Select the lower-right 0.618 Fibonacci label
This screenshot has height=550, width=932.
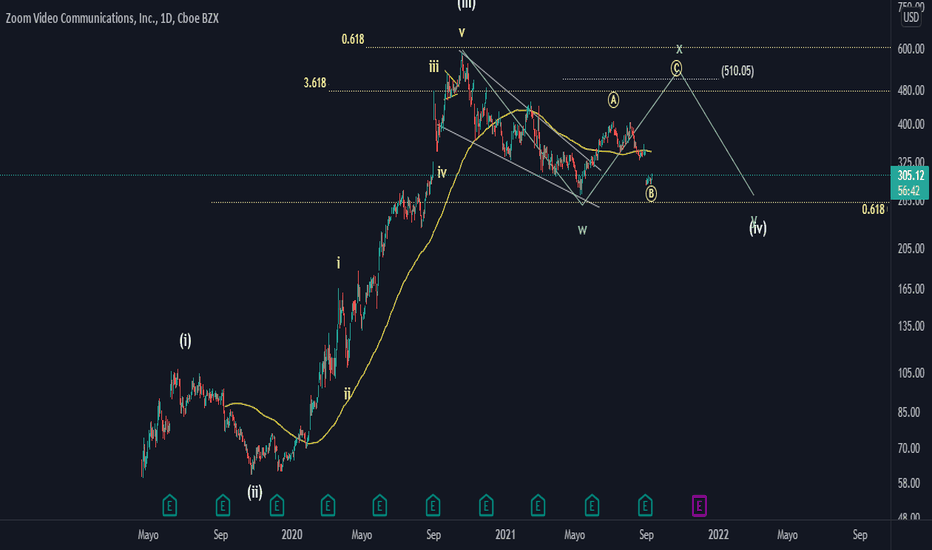tap(873, 209)
